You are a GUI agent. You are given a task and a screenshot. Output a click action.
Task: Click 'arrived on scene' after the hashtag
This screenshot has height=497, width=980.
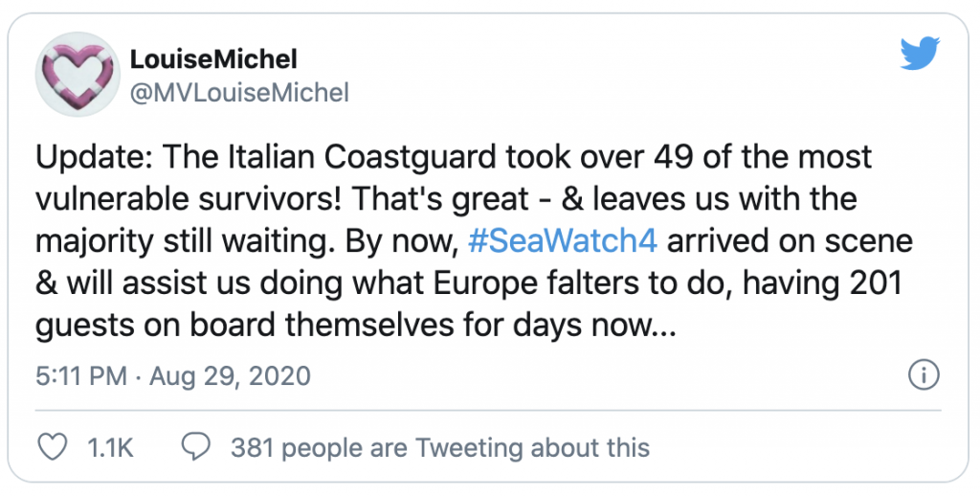[790, 241]
